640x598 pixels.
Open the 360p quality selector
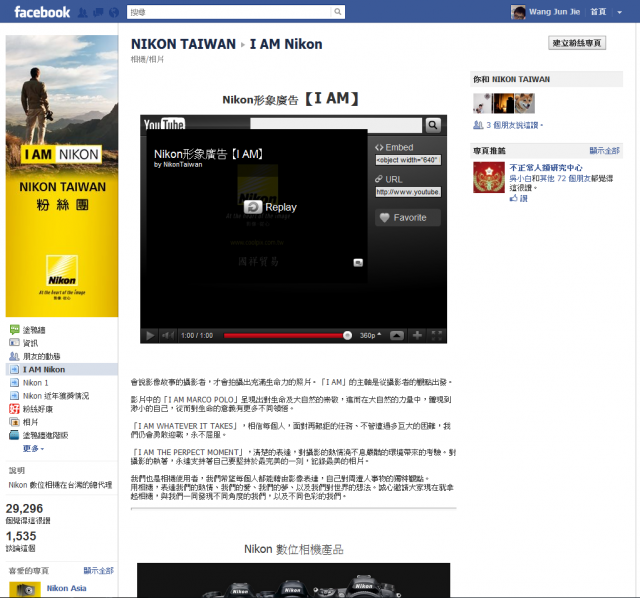pyautogui.click(x=370, y=336)
